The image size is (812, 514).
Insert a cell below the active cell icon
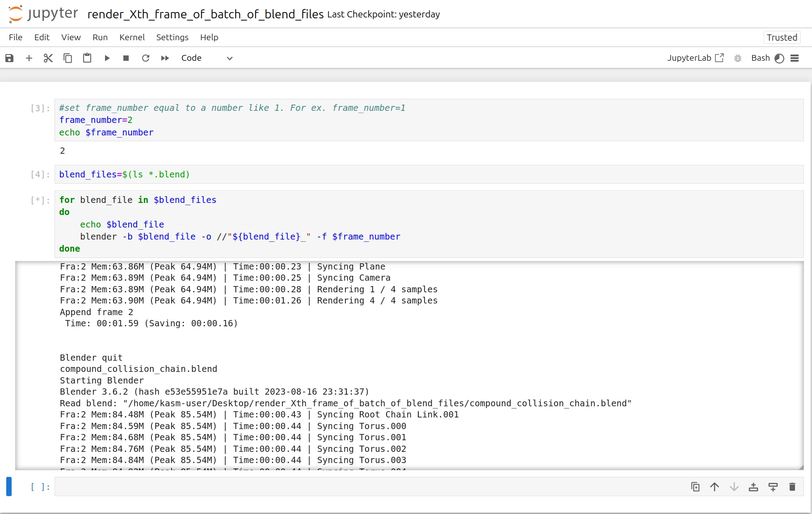tap(773, 487)
